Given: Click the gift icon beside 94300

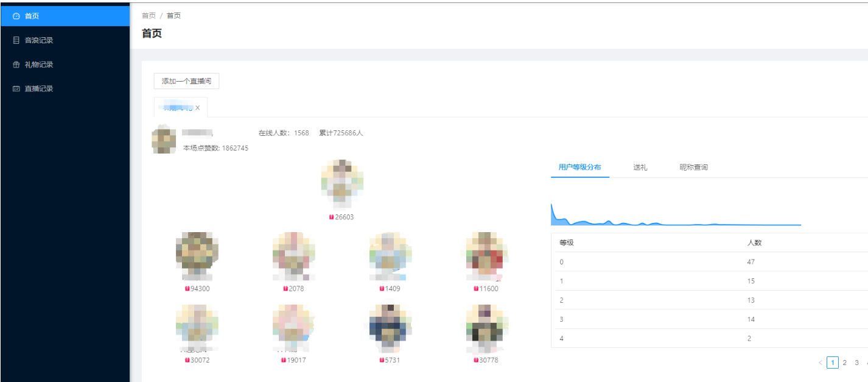Looking at the screenshot, I should [187, 289].
